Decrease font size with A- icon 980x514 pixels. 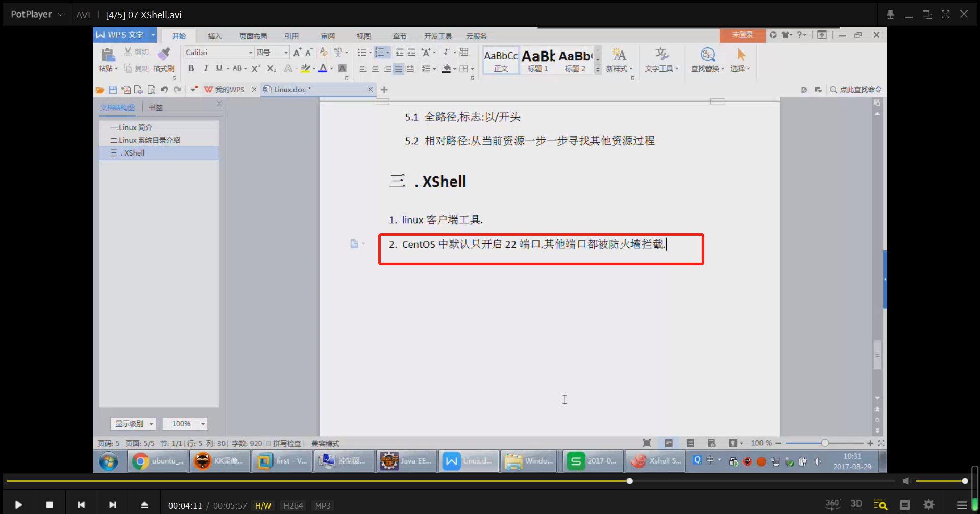[309, 53]
